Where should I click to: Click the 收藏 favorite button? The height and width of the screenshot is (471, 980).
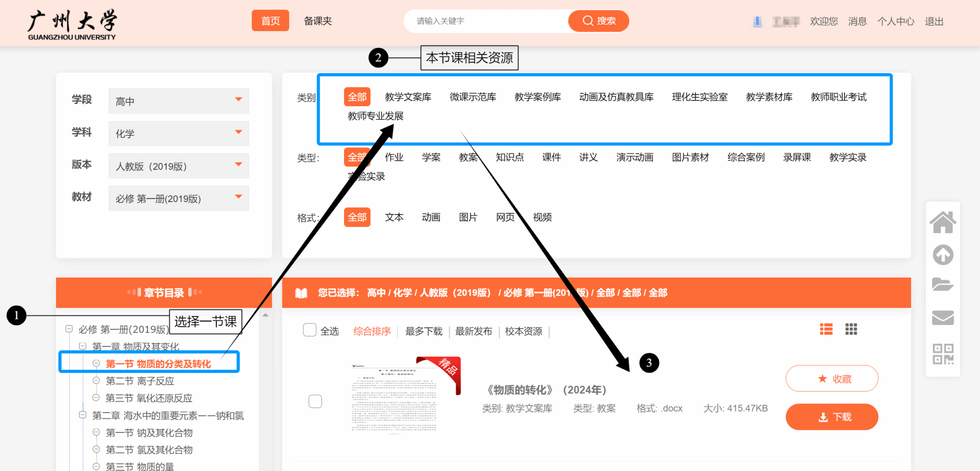pyautogui.click(x=832, y=379)
